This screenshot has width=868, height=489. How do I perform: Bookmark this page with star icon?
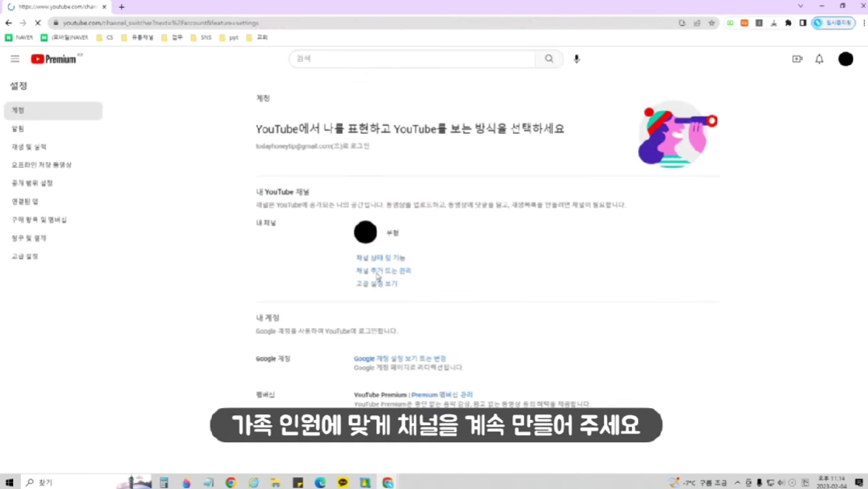(x=711, y=23)
